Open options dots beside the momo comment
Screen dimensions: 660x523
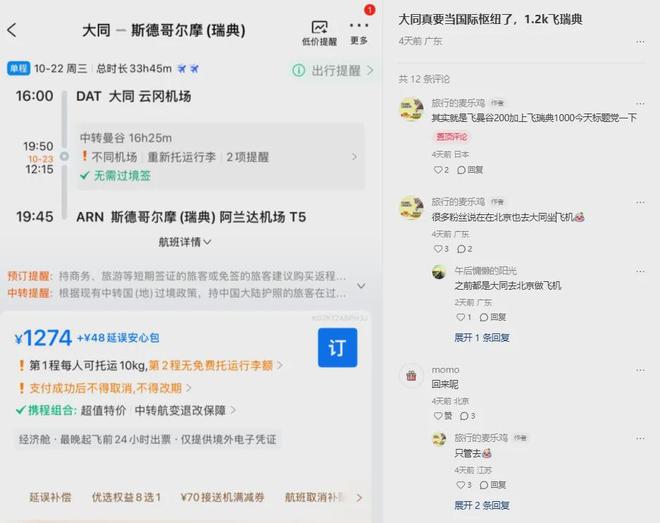(x=640, y=370)
